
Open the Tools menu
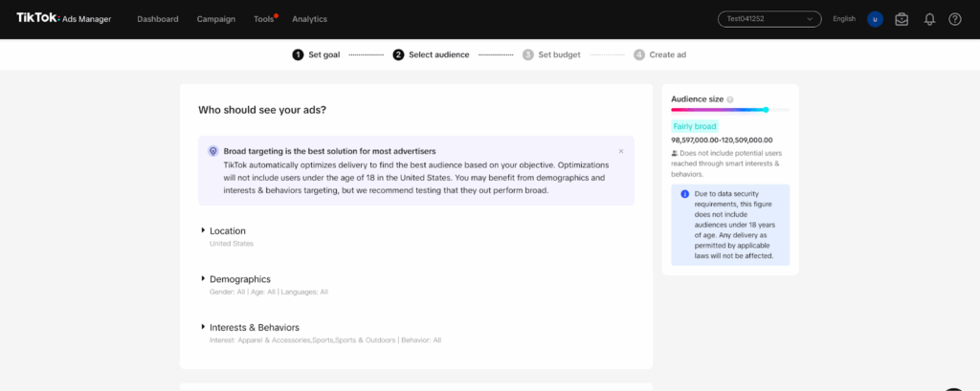point(263,19)
